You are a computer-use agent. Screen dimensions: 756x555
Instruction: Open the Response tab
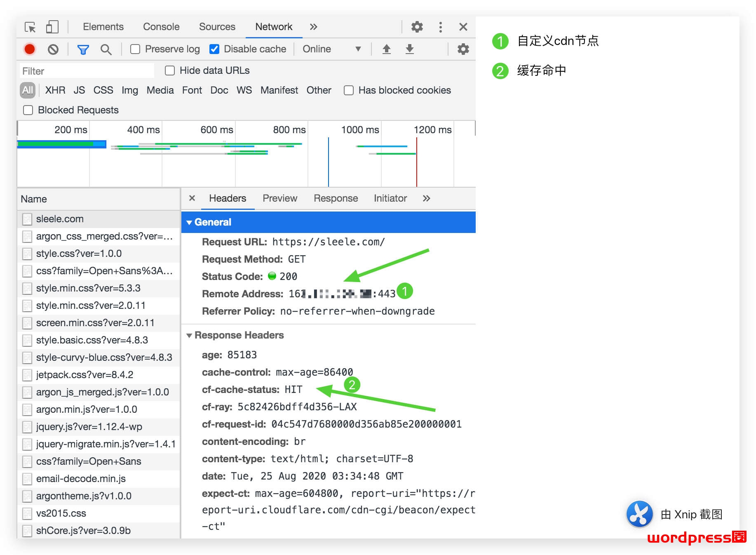(336, 198)
